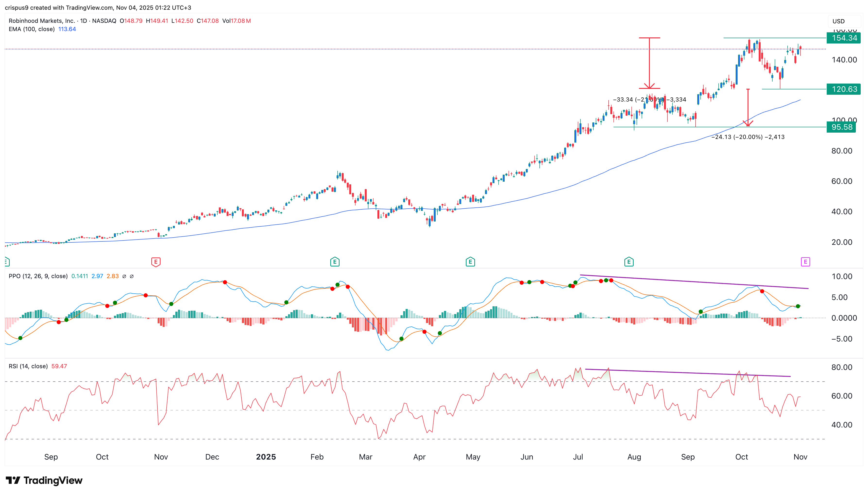Click the 154.34 price label
Viewport: 868px width, 495px height.
coord(844,38)
